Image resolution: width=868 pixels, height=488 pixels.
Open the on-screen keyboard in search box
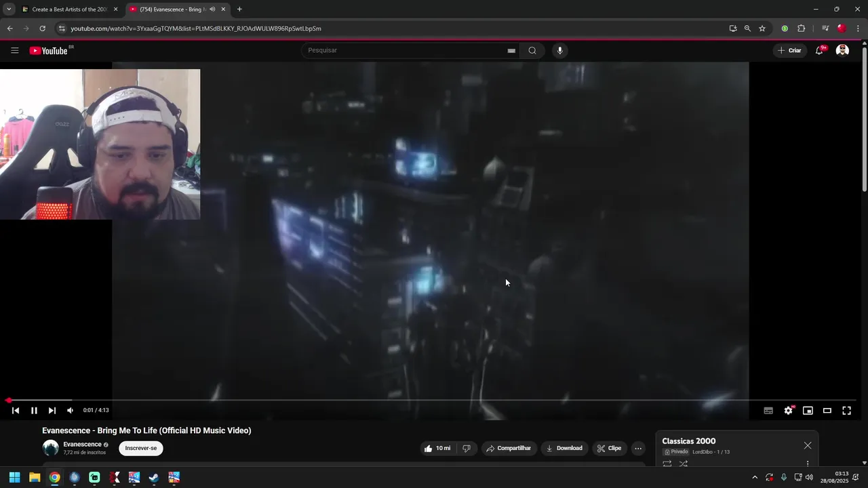click(x=511, y=50)
